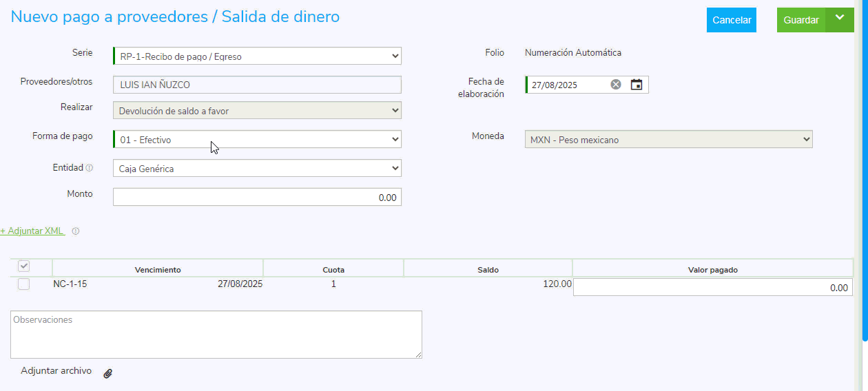Click the info icon next to Entidad
The height and width of the screenshot is (391, 868).
coord(90,168)
